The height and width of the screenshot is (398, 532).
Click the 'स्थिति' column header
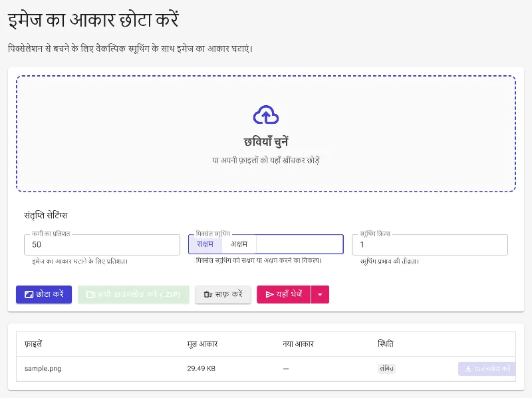[x=386, y=344]
